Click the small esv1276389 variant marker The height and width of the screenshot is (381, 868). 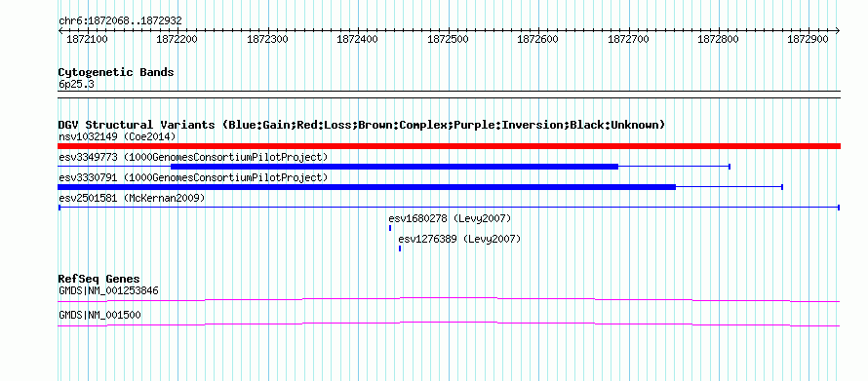[400, 248]
